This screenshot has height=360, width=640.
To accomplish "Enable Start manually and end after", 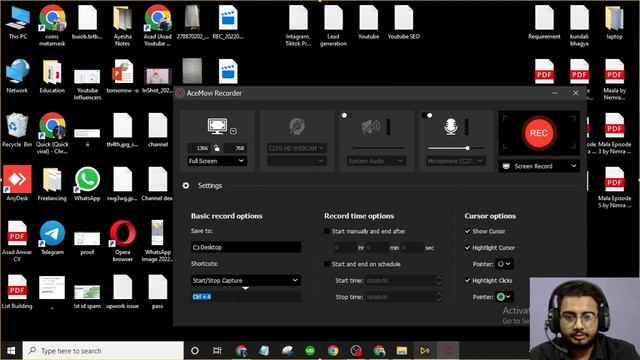I will pos(327,231).
